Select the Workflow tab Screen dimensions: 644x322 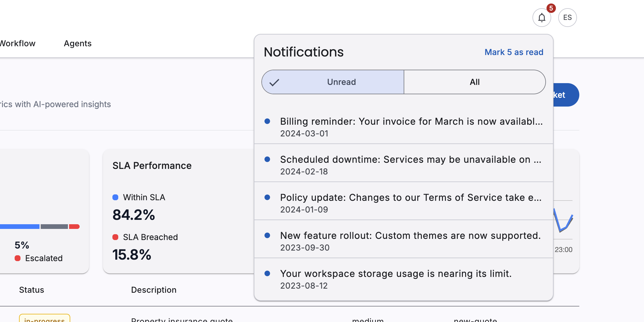click(18, 43)
